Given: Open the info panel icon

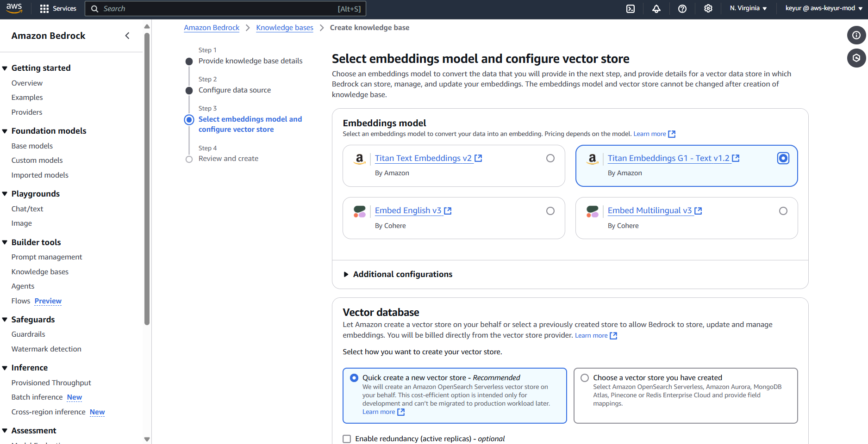Looking at the screenshot, I should [856, 35].
